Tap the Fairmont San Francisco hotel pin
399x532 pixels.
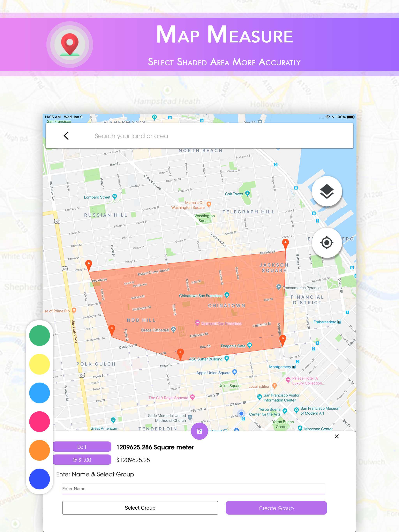[x=197, y=323]
